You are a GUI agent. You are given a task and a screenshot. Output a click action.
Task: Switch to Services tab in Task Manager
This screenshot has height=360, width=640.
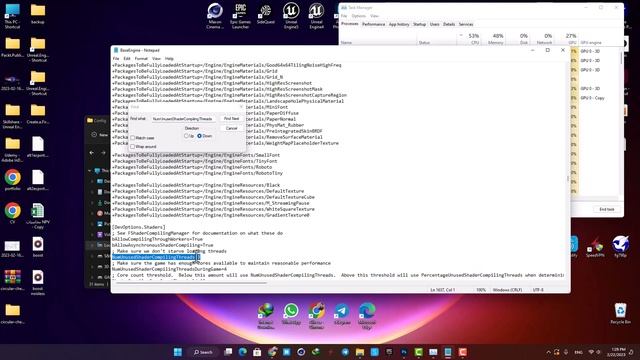point(466,24)
